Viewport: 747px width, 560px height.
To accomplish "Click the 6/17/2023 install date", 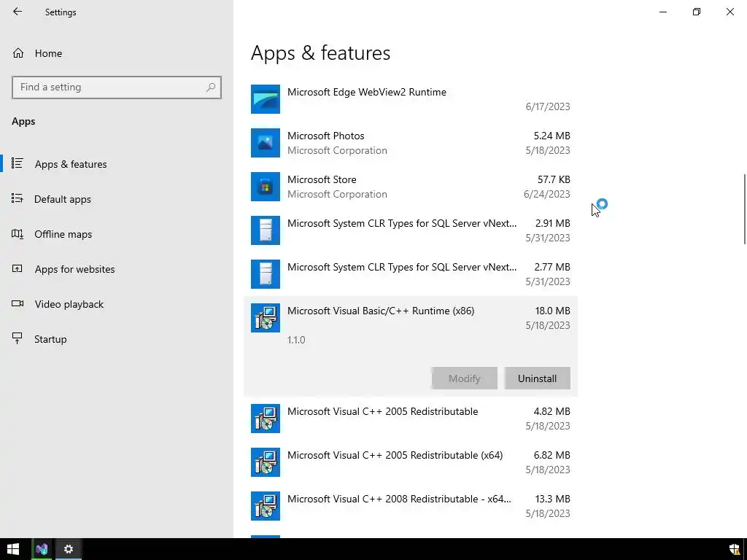I will click(548, 106).
